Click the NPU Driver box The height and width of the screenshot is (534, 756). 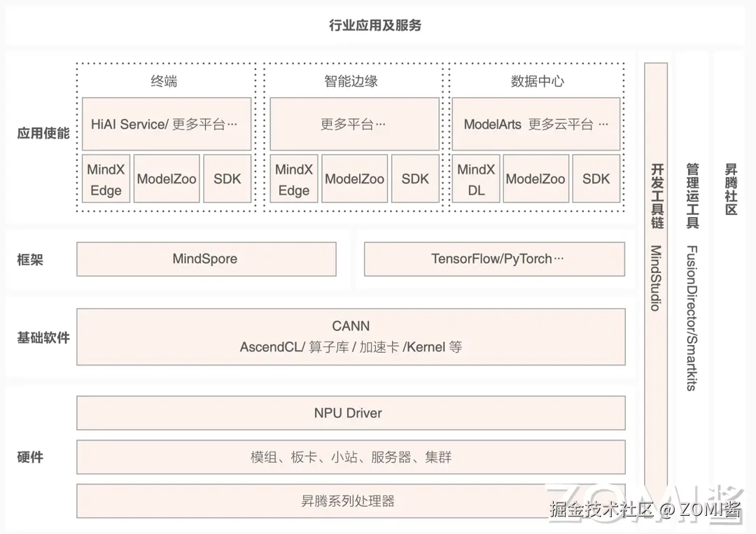coord(351,413)
